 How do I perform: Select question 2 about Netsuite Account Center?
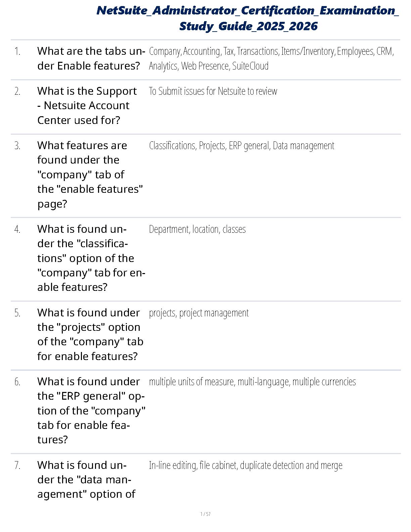coord(87,105)
